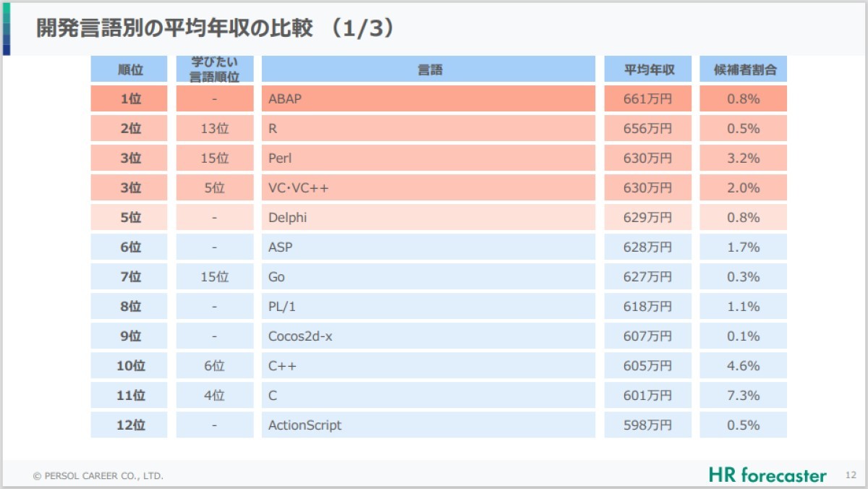Select the 候補者割合 column header

point(744,69)
